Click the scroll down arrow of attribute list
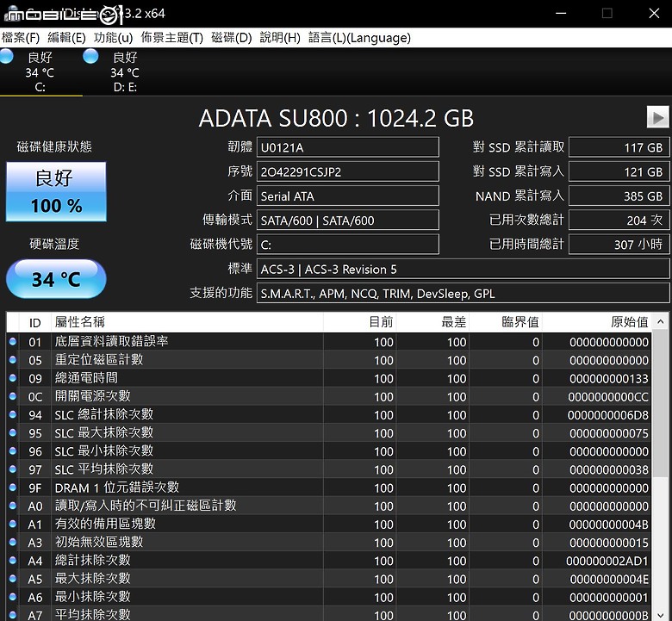672x621 pixels. tap(661, 615)
